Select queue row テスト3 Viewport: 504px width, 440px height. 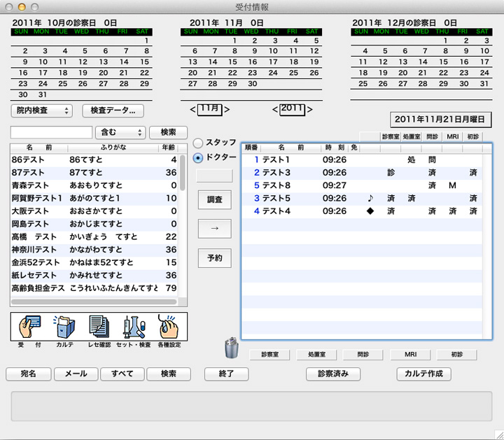(362, 173)
